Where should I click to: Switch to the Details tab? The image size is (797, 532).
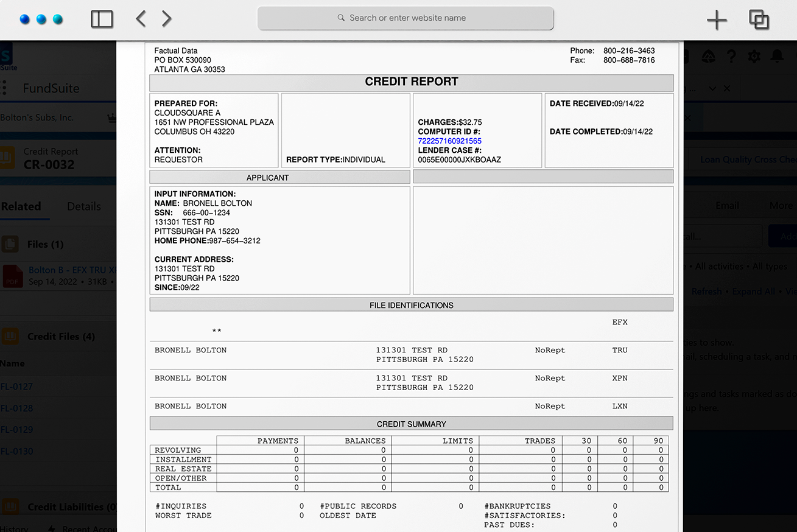83,206
